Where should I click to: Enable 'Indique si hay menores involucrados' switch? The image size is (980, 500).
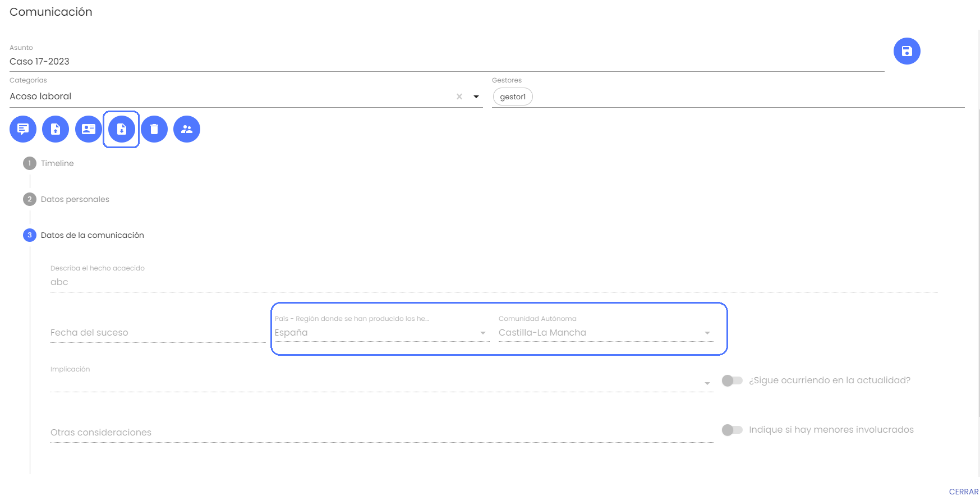click(732, 430)
